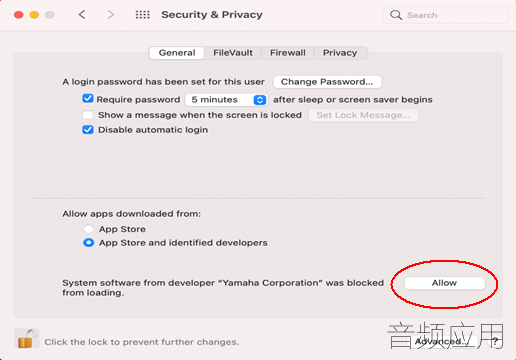Enable Show a message when locked checkbox
The height and width of the screenshot is (360, 516).
[x=88, y=115]
